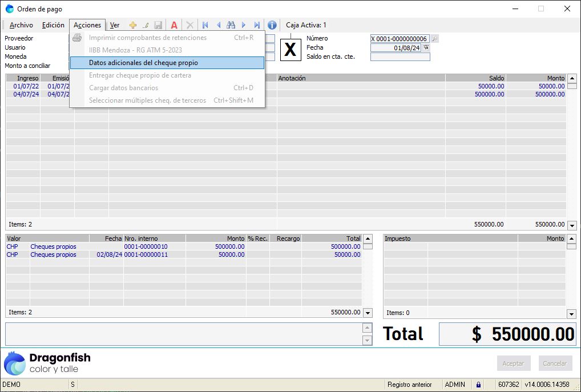Click the Número input field

(400, 39)
